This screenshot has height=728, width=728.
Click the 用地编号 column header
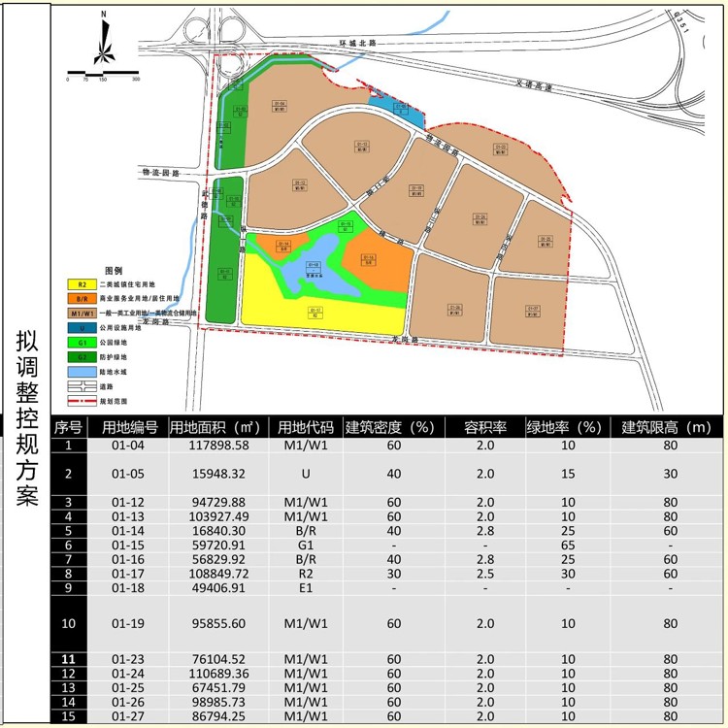(x=130, y=428)
